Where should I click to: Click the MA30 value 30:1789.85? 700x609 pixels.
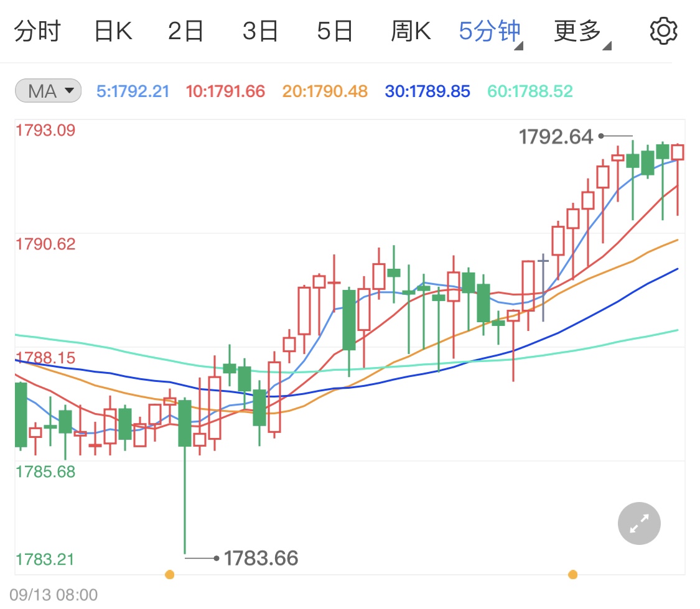pos(427,91)
